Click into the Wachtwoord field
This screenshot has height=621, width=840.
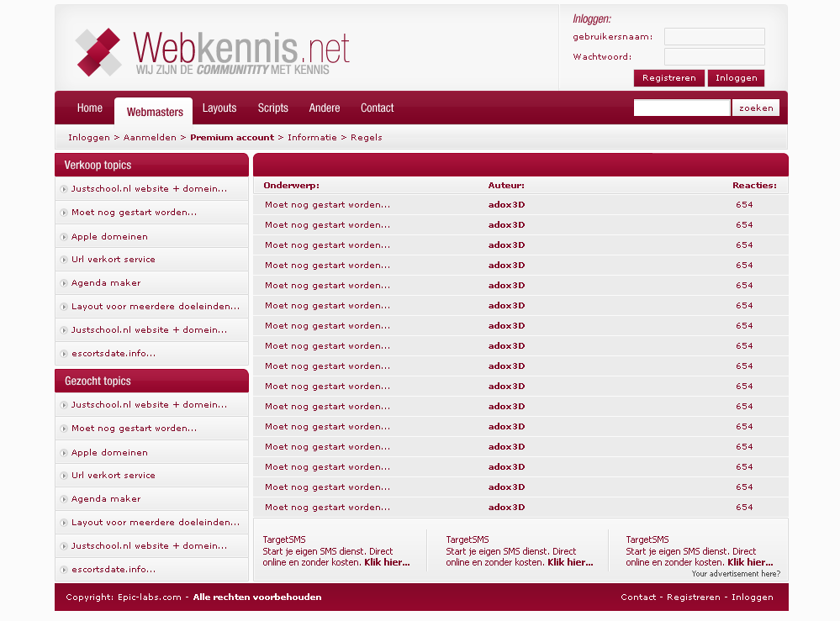(x=714, y=57)
